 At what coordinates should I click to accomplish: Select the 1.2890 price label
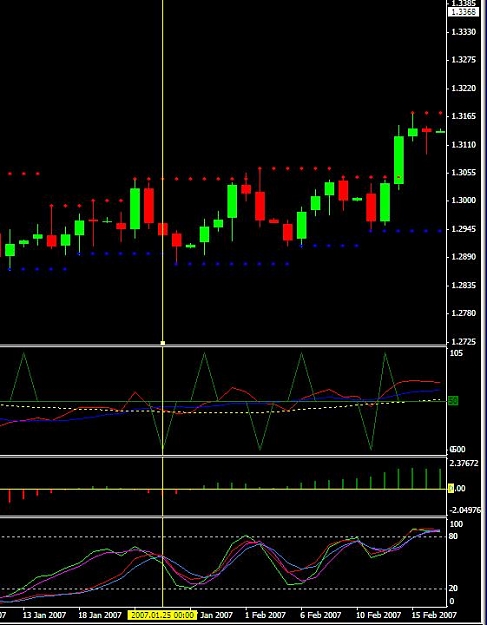click(463, 256)
